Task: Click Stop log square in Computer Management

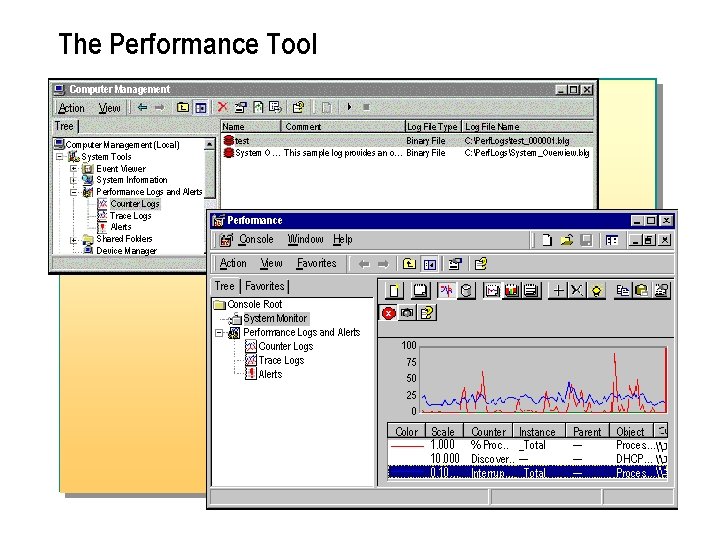Action: click(x=366, y=107)
